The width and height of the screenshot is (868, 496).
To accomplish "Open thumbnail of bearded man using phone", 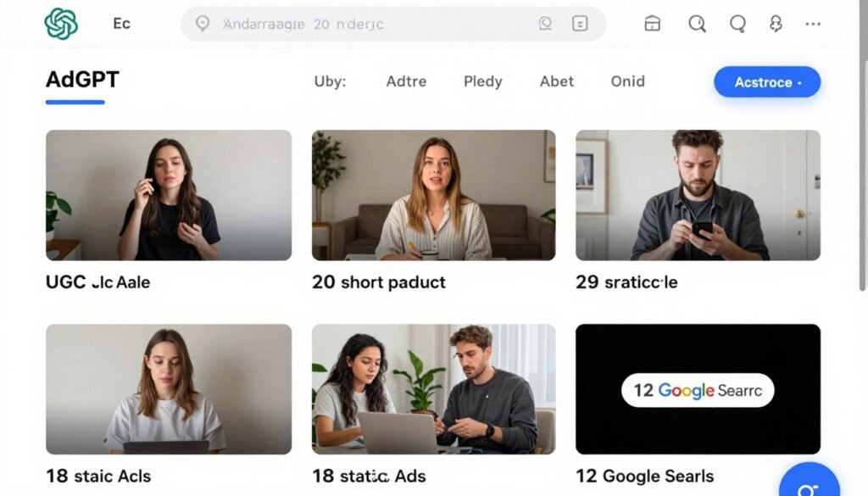I will pyautogui.click(x=698, y=195).
